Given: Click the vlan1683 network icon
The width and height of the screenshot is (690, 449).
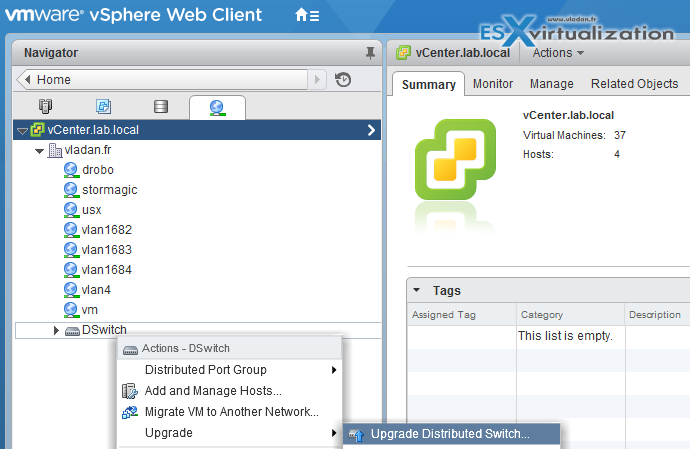Looking at the screenshot, I should 71,250.
